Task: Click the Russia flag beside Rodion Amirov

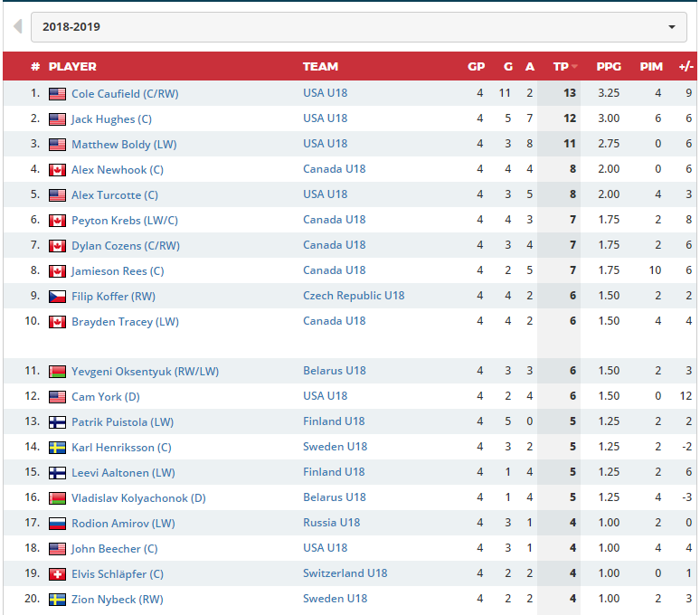Action: [x=57, y=524]
